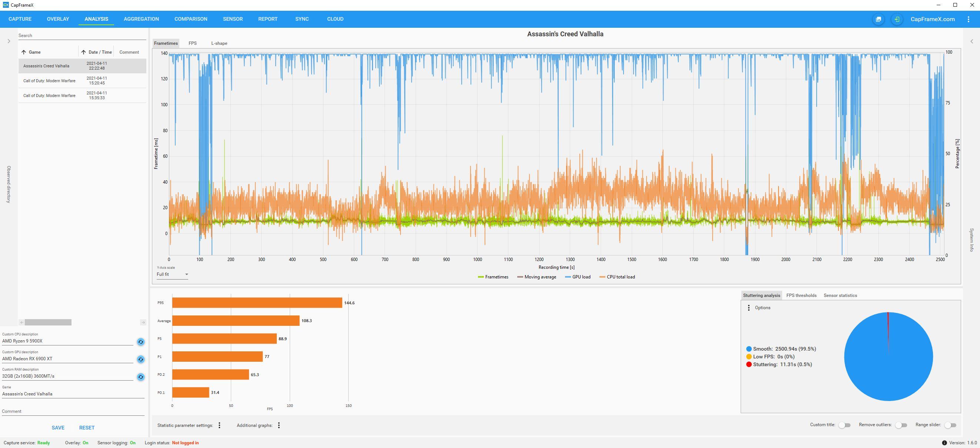980x448 pixels.
Task: Switch to the OVERLAY tab
Action: (x=58, y=19)
